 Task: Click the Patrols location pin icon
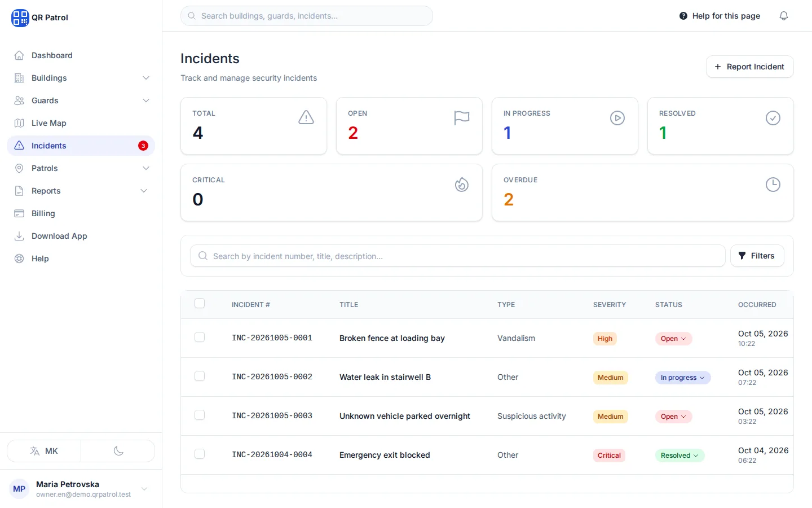pos(19,168)
